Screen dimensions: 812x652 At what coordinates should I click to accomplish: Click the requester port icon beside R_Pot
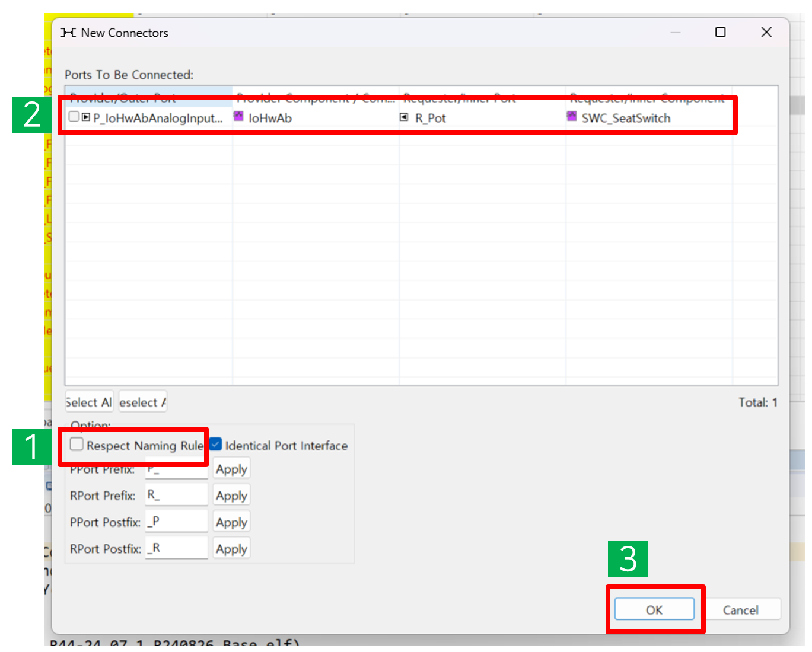(x=404, y=117)
